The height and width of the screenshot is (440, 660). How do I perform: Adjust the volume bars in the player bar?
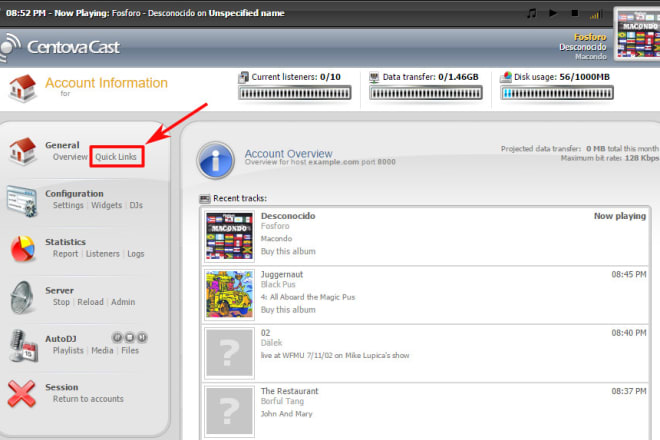tap(594, 16)
